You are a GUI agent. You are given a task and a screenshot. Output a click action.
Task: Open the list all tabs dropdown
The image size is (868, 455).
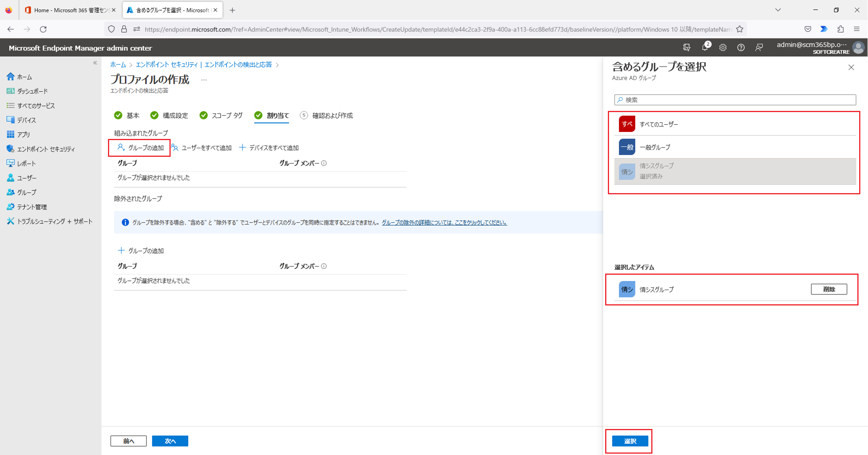pos(778,10)
